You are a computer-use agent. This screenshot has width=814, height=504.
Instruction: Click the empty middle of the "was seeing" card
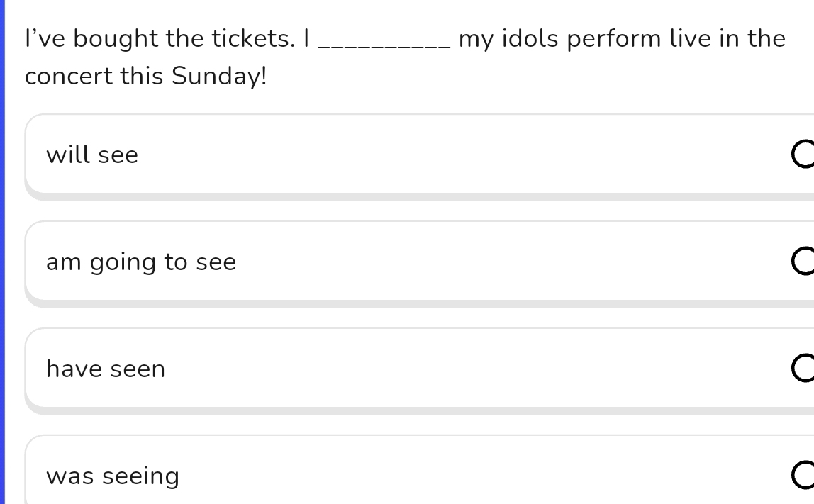point(461,476)
